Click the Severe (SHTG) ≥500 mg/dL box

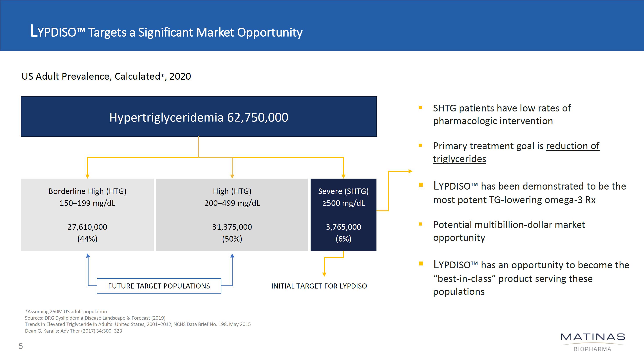coord(343,214)
